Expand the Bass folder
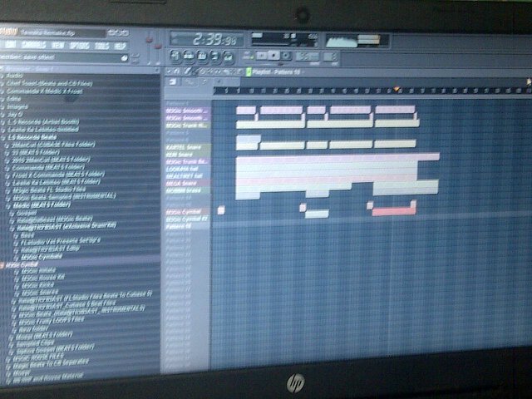The height and width of the screenshot is (399, 532). (27, 234)
